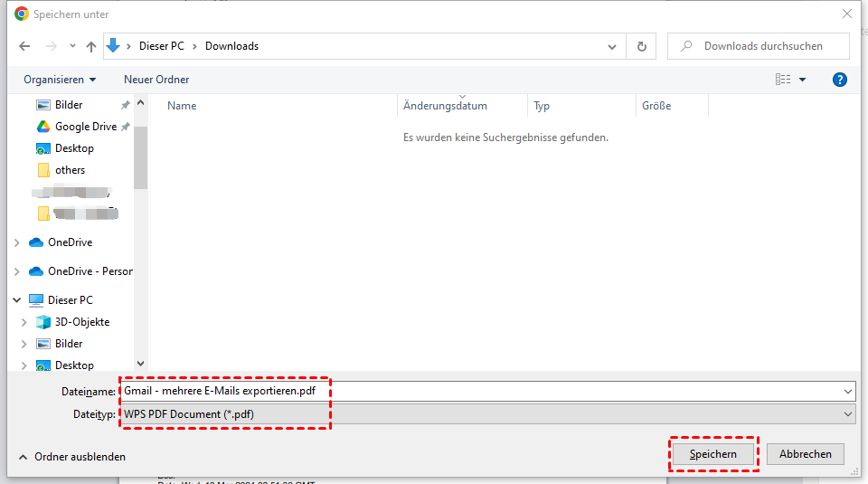Expand the OneDrive - Personal node
Viewport: 868px width, 484px height.
pos(16,271)
